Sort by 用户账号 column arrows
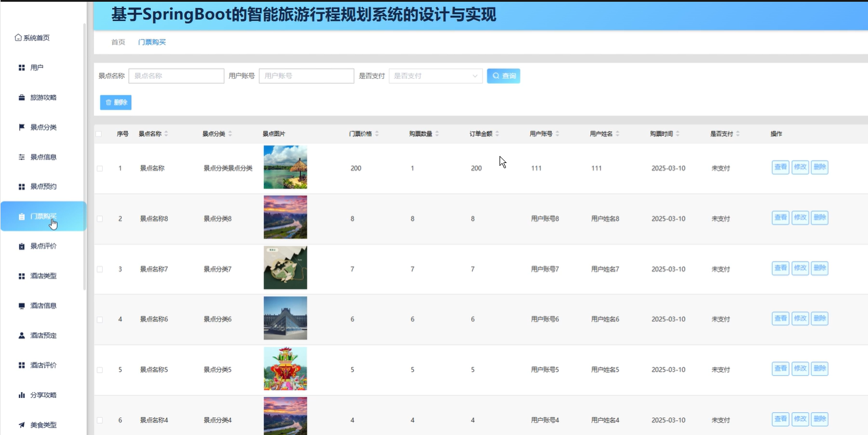Screen dimensions: 868x435 [558, 134]
